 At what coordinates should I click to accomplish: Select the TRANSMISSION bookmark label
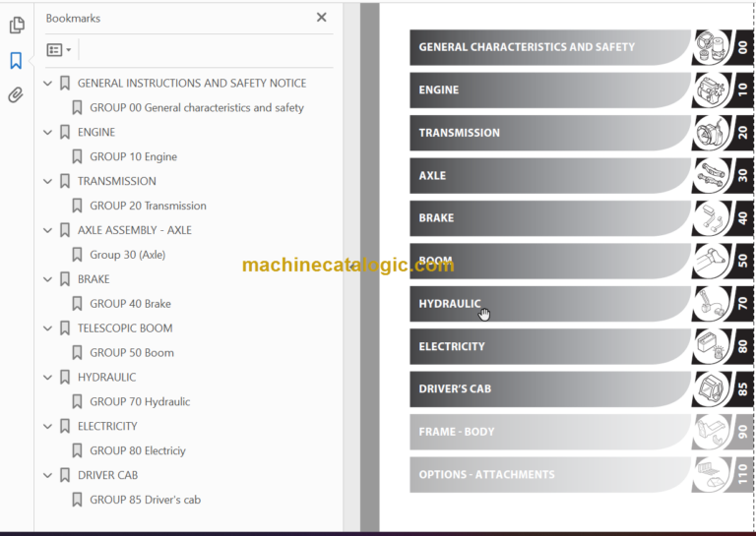coord(117,182)
